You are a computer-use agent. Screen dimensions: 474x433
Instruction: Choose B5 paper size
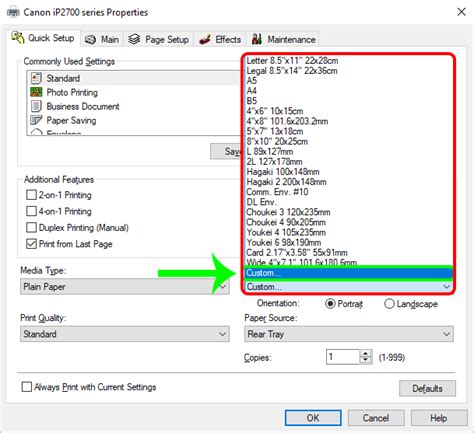click(252, 101)
